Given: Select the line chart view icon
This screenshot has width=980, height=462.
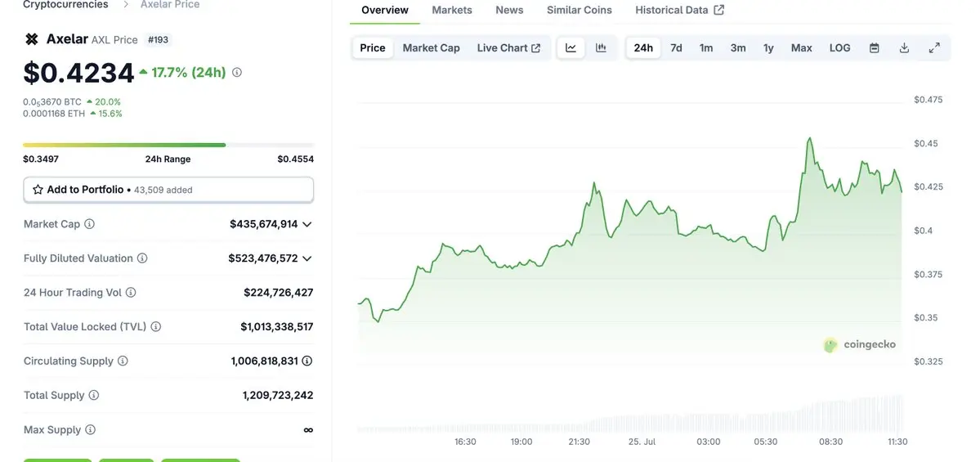Looking at the screenshot, I should [571, 48].
